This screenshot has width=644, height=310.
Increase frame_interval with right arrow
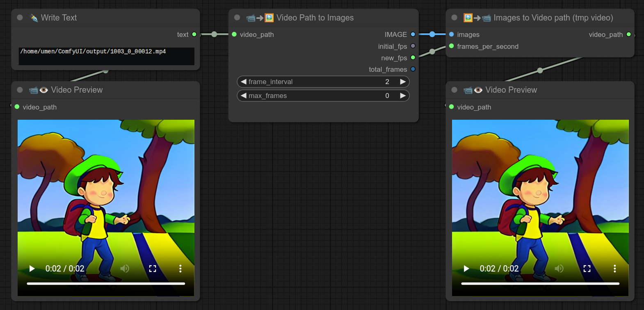coord(403,82)
